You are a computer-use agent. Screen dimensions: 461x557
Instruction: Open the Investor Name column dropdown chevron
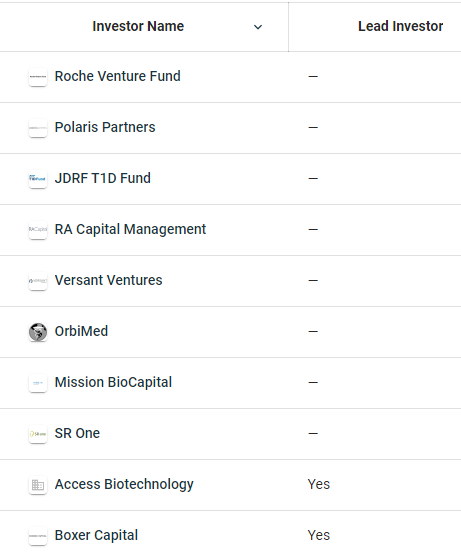(x=258, y=27)
